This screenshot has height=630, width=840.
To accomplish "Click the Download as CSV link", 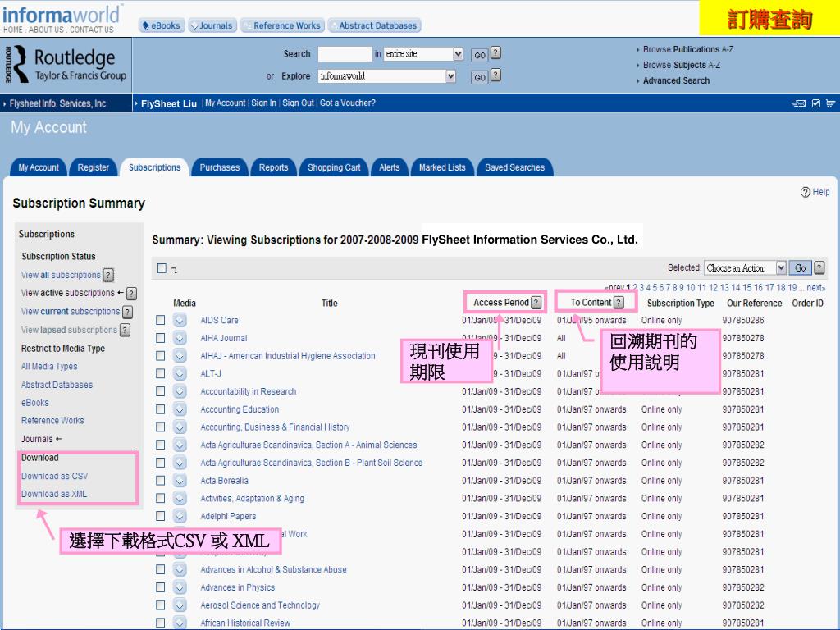I will point(55,476).
